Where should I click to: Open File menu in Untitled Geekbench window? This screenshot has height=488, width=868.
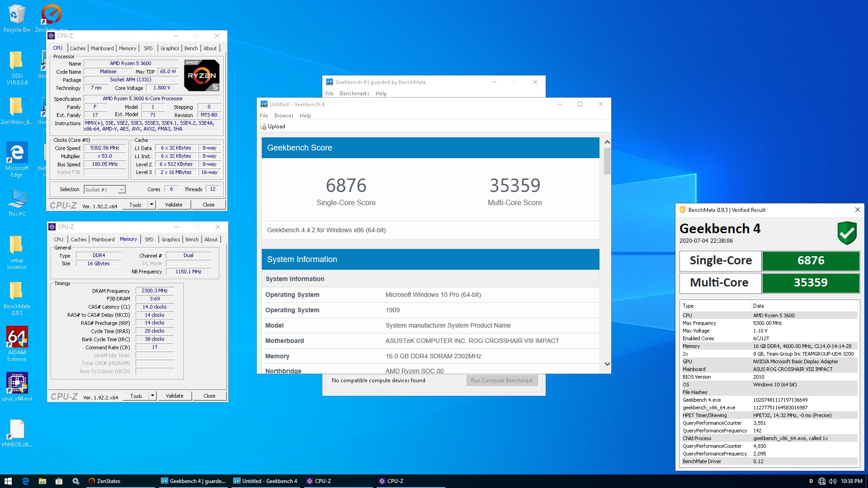264,116
